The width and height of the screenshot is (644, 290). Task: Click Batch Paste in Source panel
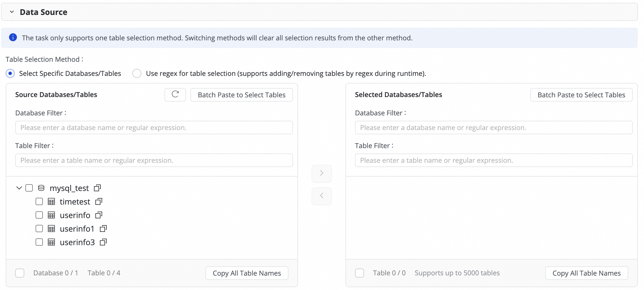pyautogui.click(x=242, y=95)
